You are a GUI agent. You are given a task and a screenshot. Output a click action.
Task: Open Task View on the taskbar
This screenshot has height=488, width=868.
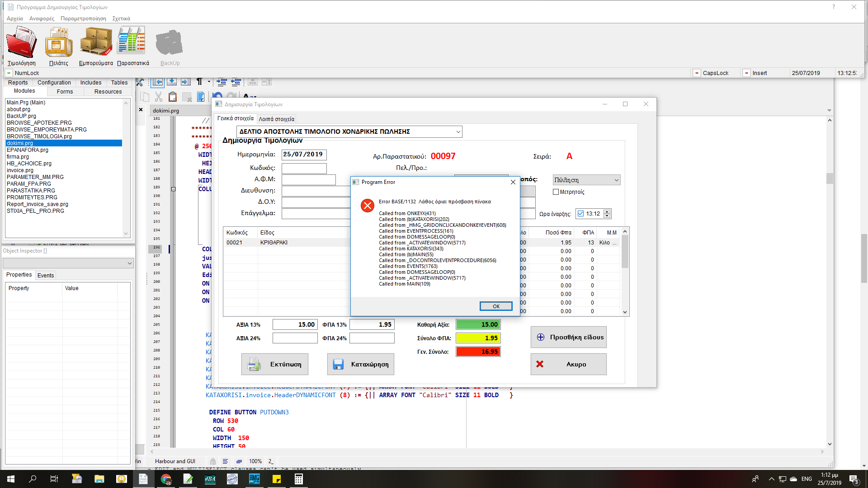pos(54,479)
